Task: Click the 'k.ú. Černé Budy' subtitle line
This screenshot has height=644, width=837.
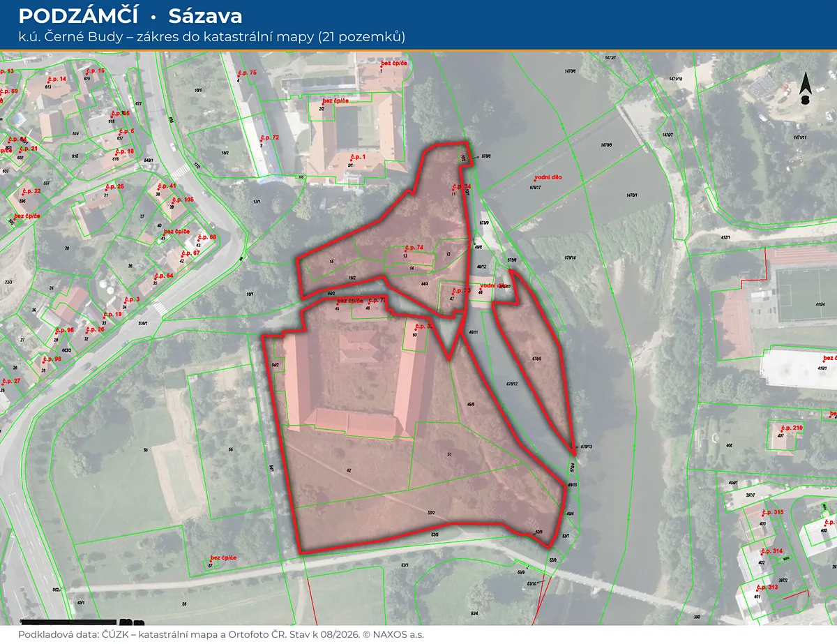Action: [x=212, y=36]
